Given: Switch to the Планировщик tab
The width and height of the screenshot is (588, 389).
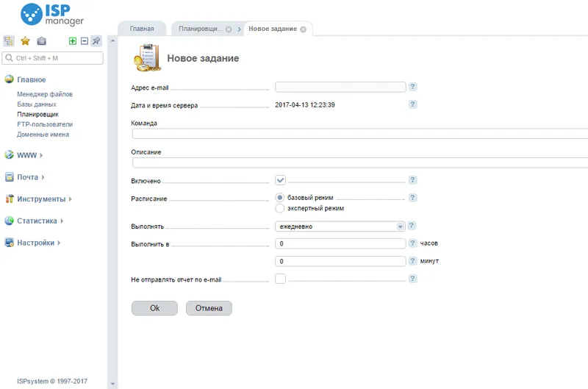Looking at the screenshot, I should (201, 29).
